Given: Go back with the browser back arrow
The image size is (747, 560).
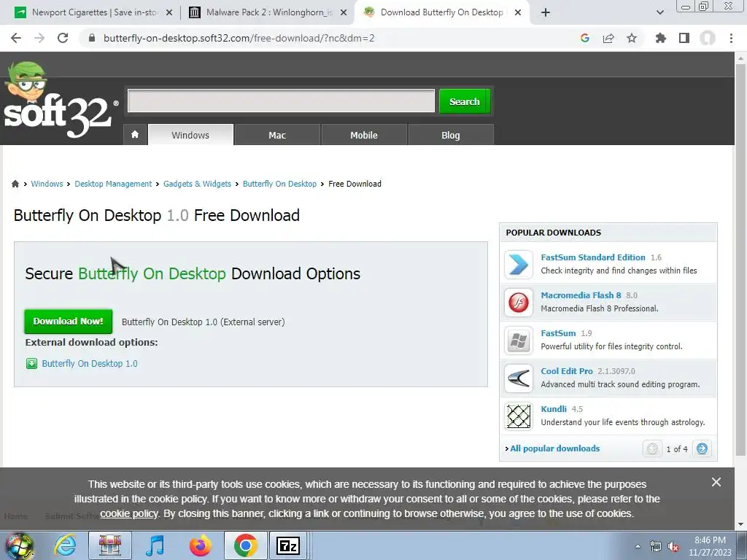Looking at the screenshot, I should click(16, 38).
